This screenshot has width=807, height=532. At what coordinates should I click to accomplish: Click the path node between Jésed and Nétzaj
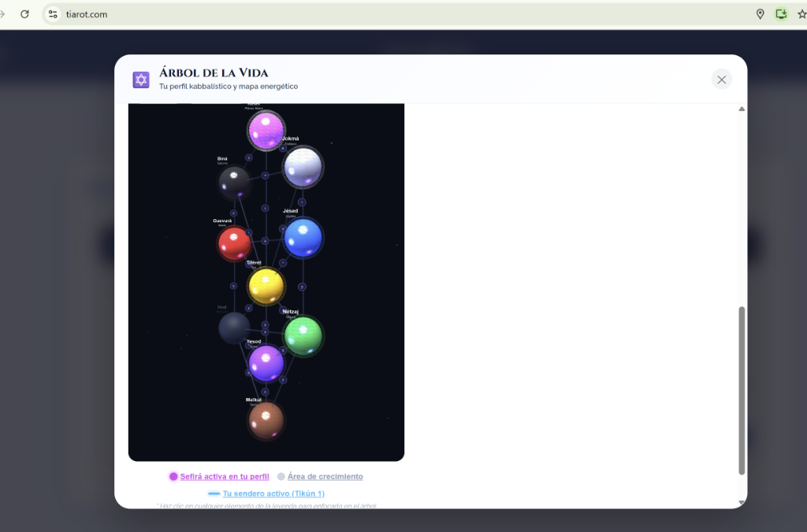302,287
